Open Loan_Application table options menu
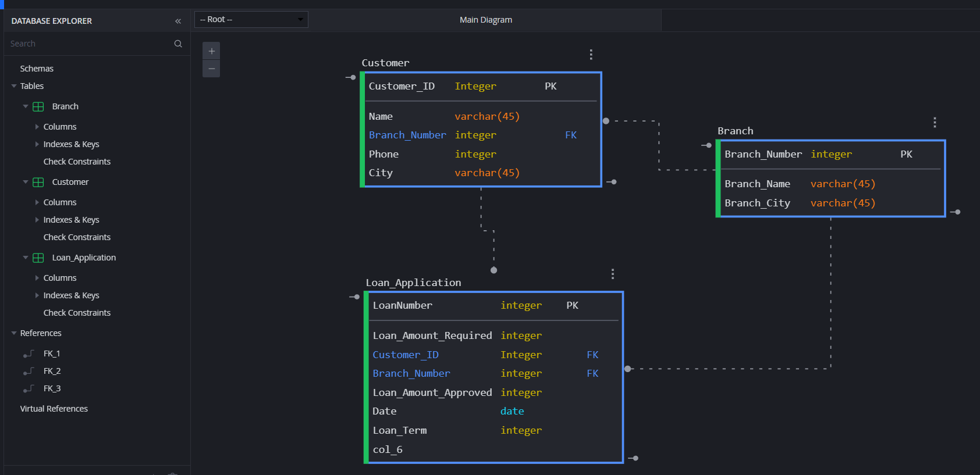Viewport: 980px width, 475px height. click(x=613, y=274)
